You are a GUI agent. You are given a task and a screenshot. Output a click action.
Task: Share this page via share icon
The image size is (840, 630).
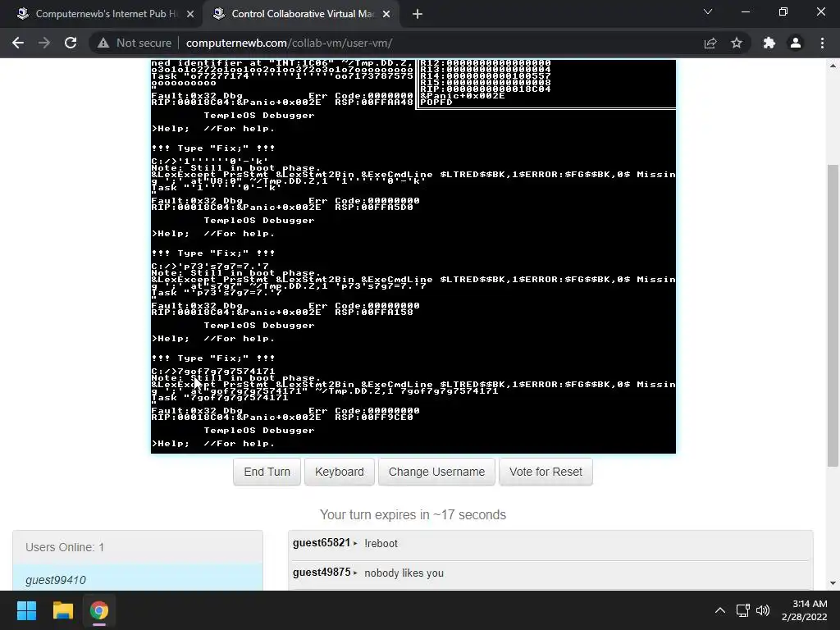(710, 43)
